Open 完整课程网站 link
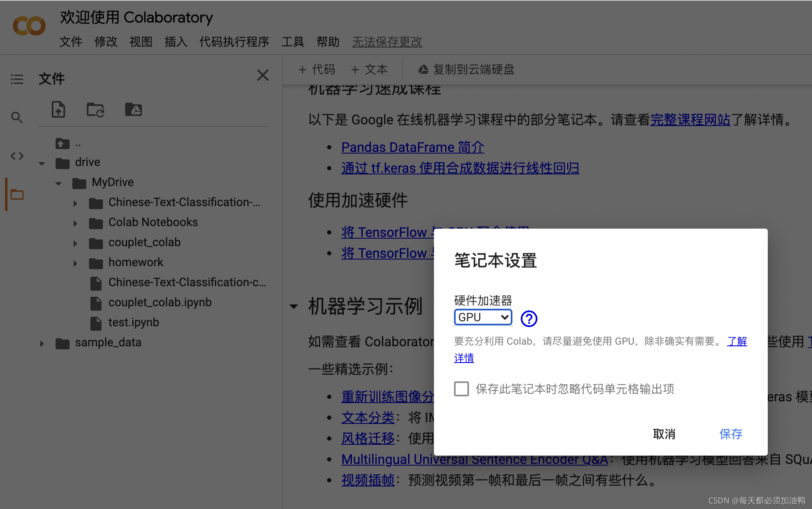This screenshot has width=812, height=509. [691, 120]
